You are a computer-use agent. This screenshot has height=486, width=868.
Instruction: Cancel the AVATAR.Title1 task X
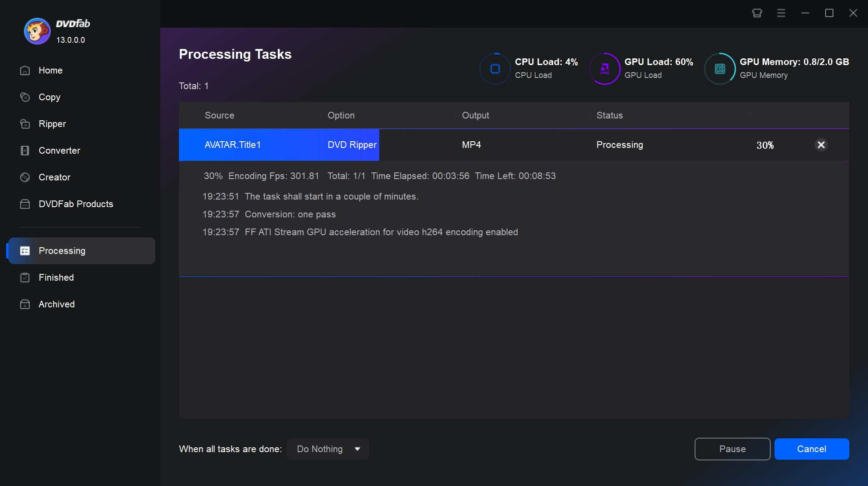[x=821, y=144]
